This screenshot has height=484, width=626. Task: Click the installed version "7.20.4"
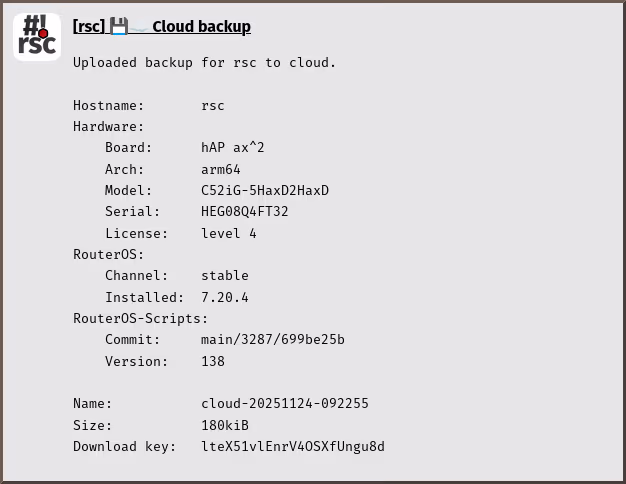pos(225,297)
